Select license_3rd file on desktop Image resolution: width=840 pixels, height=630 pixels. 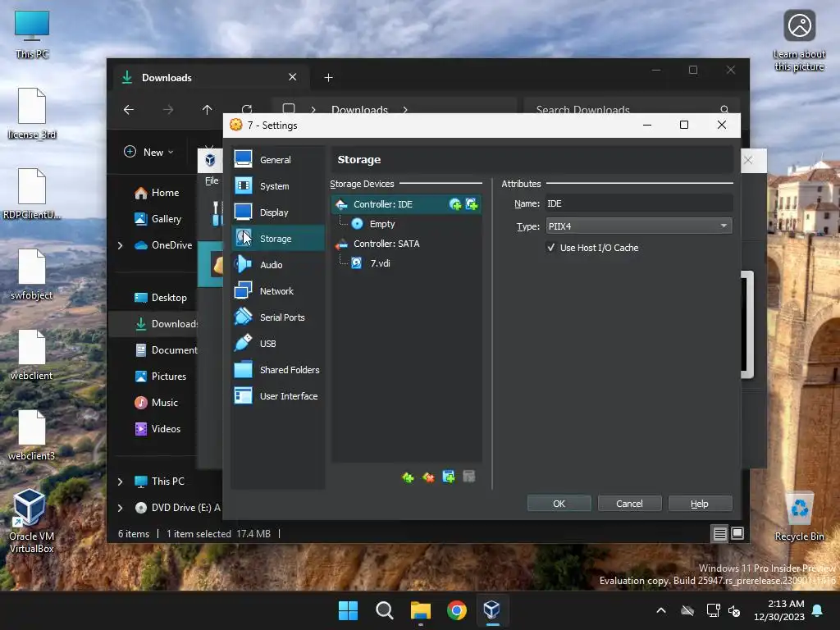pyautogui.click(x=32, y=113)
